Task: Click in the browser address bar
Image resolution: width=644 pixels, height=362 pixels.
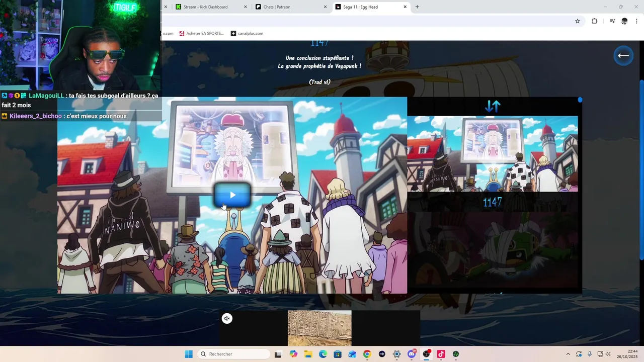Action: (367, 21)
